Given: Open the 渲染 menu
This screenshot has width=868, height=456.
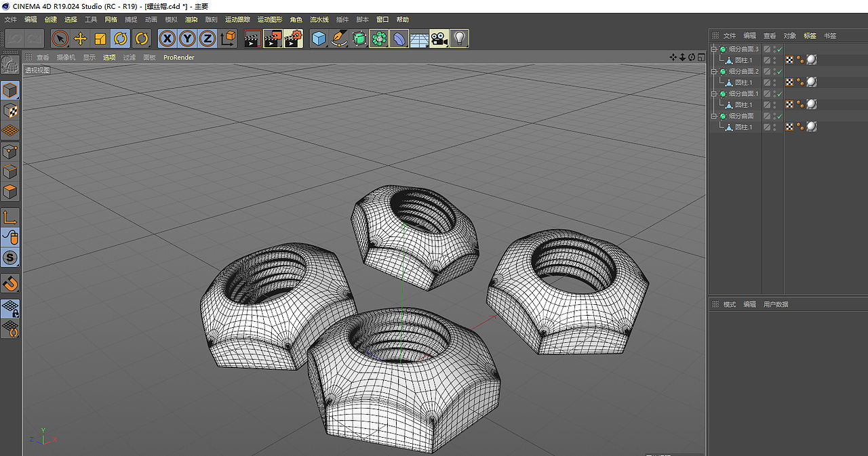Looking at the screenshot, I should [191, 19].
